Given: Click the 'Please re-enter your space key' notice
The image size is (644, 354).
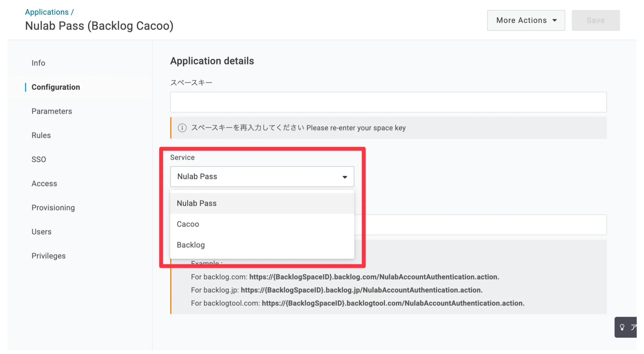Looking at the screenshot, I should click(x=389, y=128).
